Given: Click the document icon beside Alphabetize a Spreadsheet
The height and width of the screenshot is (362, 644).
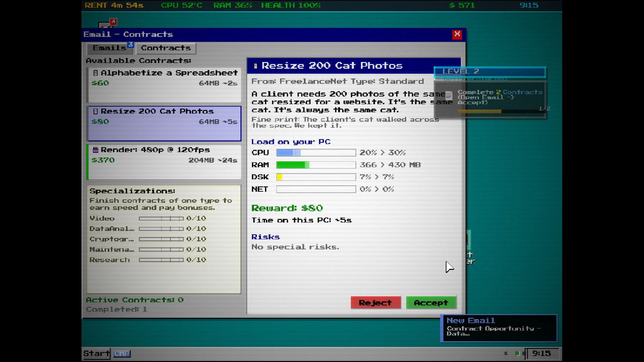Looking at the screenshot, I should coord(96,73).
